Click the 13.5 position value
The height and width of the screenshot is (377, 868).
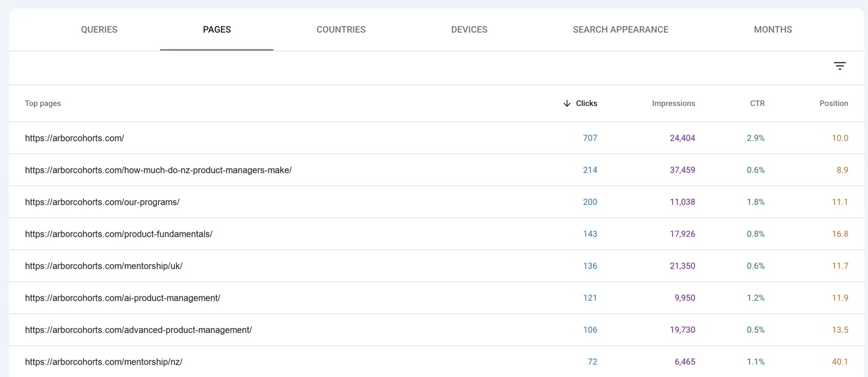click(x=840, y=330)
